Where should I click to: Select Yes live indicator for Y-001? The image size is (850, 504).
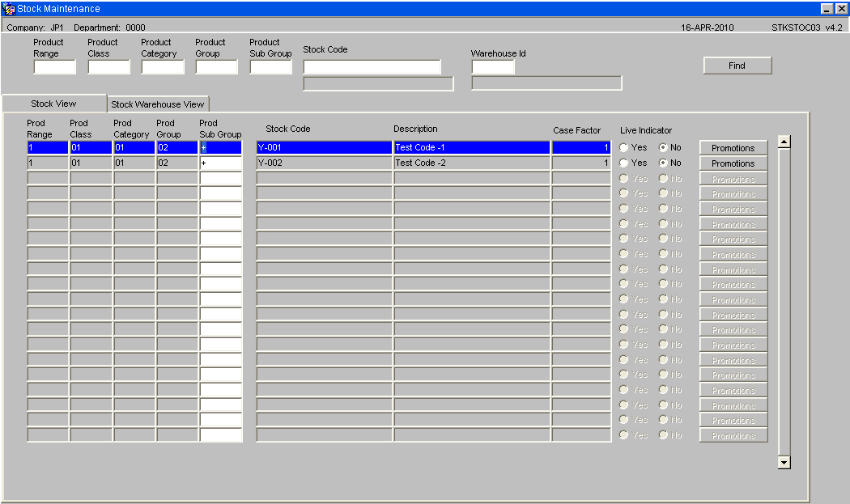(624, 147)
